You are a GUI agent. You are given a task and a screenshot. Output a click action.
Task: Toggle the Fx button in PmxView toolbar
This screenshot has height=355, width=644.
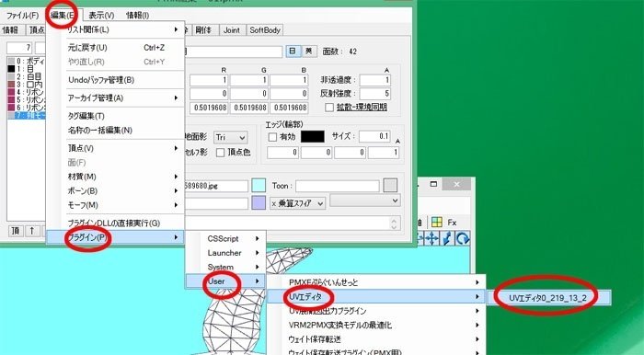(x=452, y=223)
